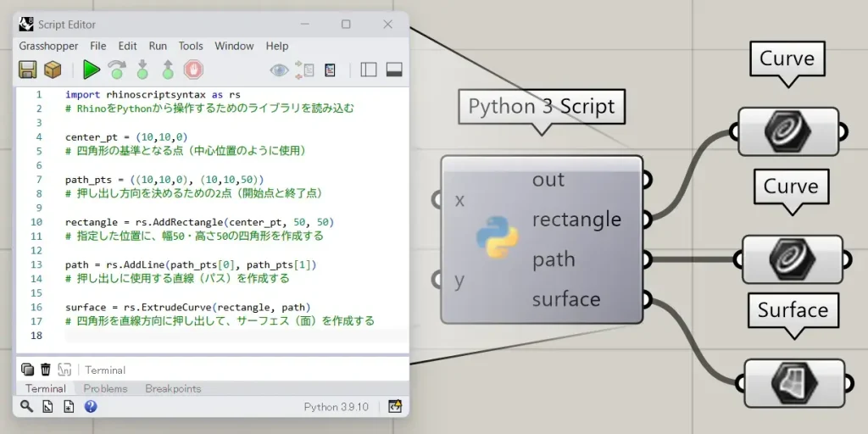Open the Window menu
Screen dimensions: 868x434
pos(234,46)
